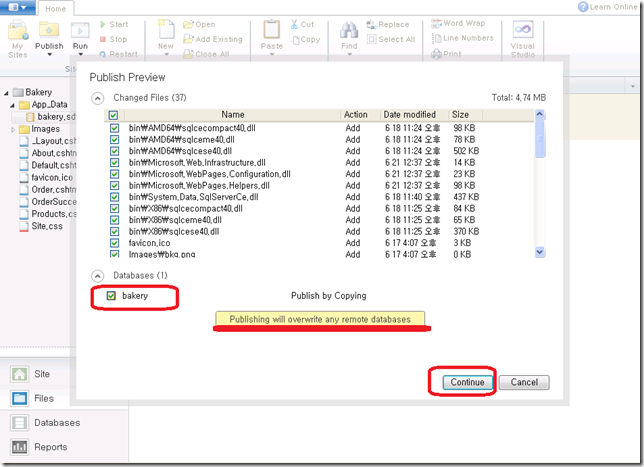Open editor tab dropdown arrow at right
The height and width of the screenshot is (467, 644).
(x=632, y=86)
